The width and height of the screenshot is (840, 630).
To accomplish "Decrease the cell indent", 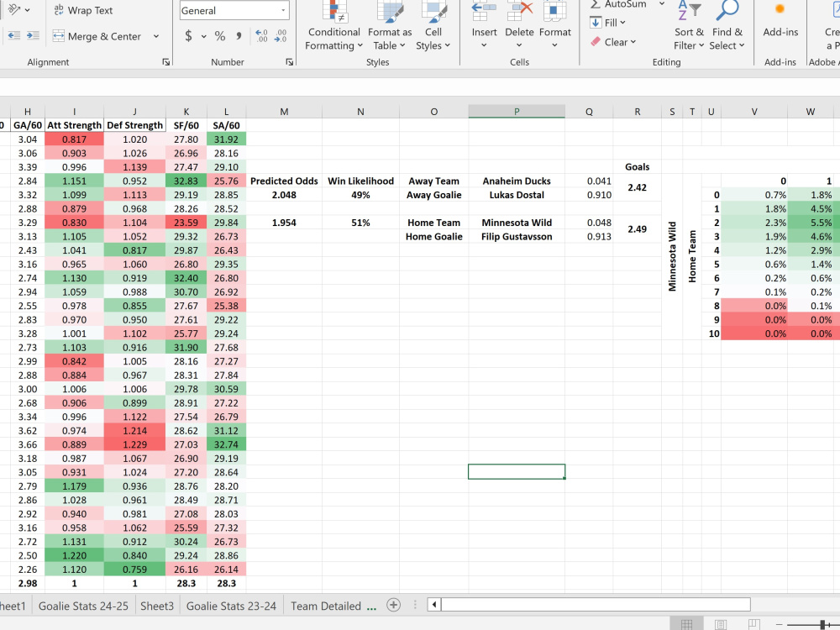I will tap(14, 35).
